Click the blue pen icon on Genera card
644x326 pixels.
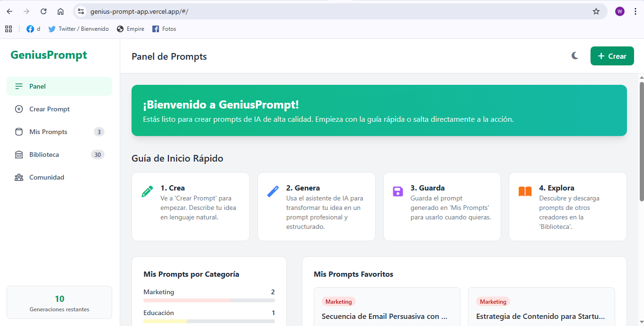click(x=273, y=191)
